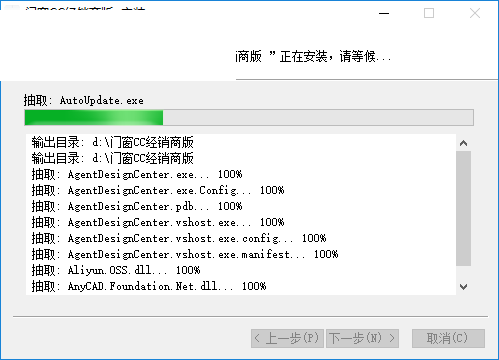Click the 上一步(P) back button
This screenshot has width=499, height=360.
tap(287, 338)
